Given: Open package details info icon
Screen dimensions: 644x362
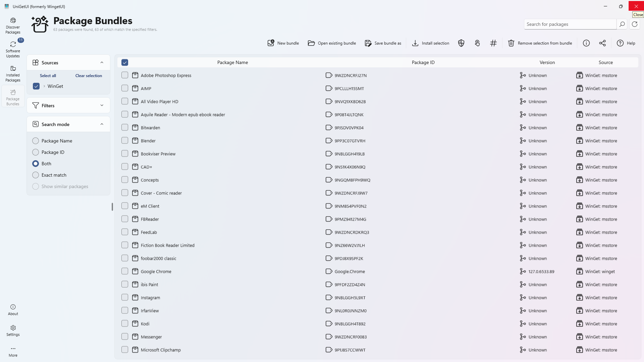Looking at the screenshot, I should [586, 43].
